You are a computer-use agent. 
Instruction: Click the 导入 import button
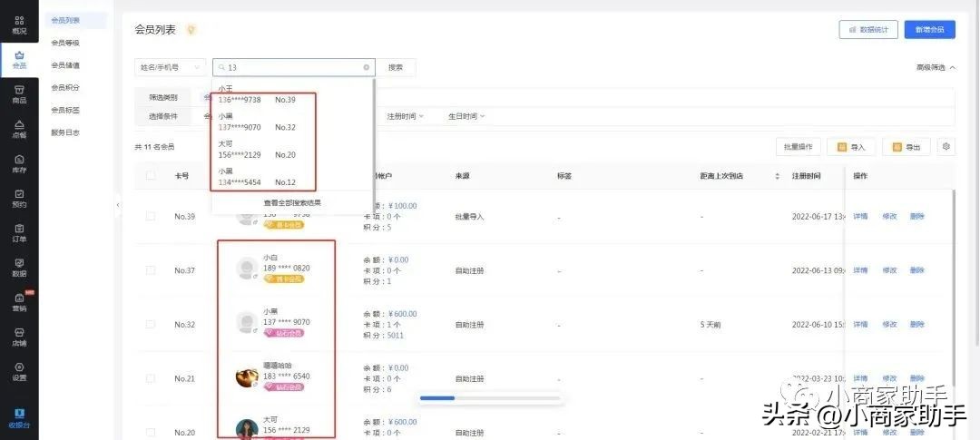click(850, 147)
